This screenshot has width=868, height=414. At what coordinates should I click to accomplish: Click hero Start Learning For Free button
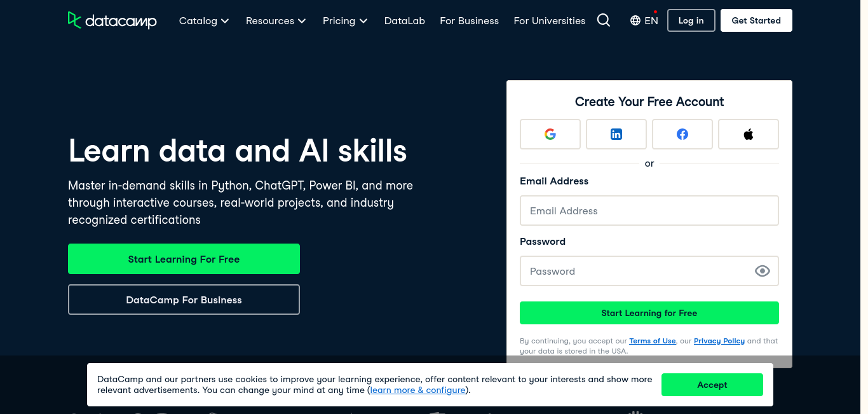[184, 259]
